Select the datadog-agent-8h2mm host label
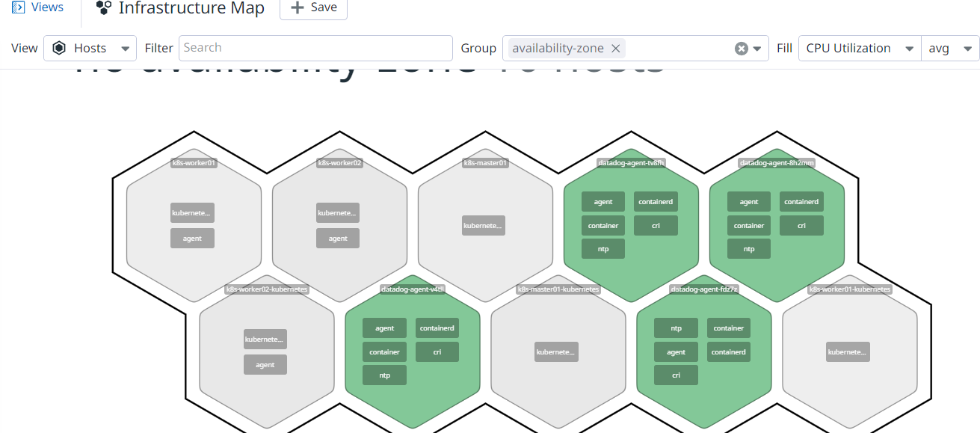The width and height of the screenshot is (980, 433). tap(777, 162)
